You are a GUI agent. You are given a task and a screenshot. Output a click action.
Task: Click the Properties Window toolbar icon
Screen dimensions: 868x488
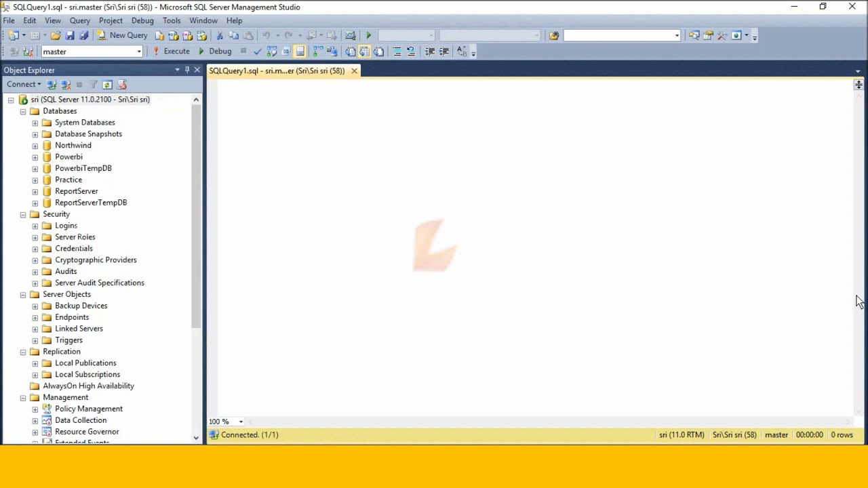tap(708, 35)
